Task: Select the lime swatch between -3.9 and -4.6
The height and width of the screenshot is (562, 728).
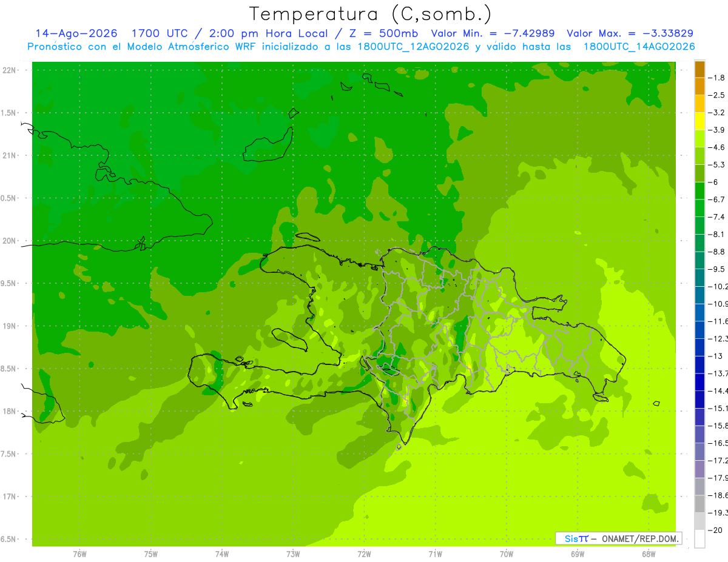Action: click(x=699, y=139)
